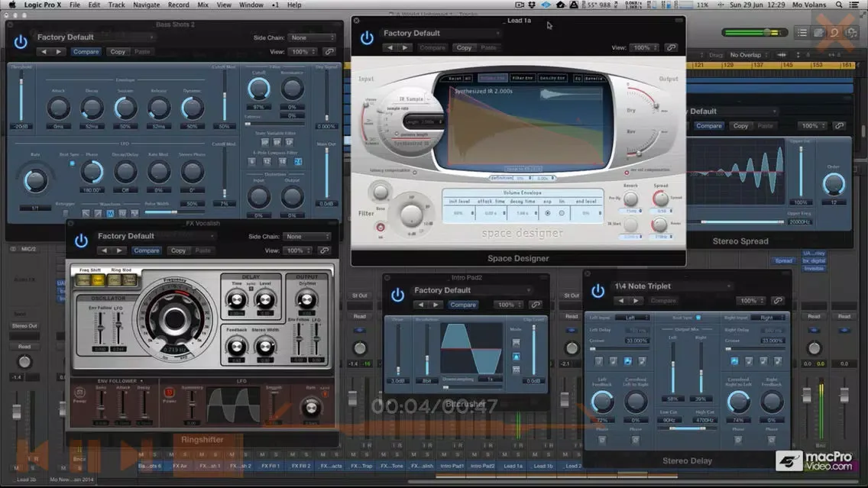The height and width of the screenshot is (488, 868).
Task: Select exp radio in Volume Envelope
Action: [548, 213]
